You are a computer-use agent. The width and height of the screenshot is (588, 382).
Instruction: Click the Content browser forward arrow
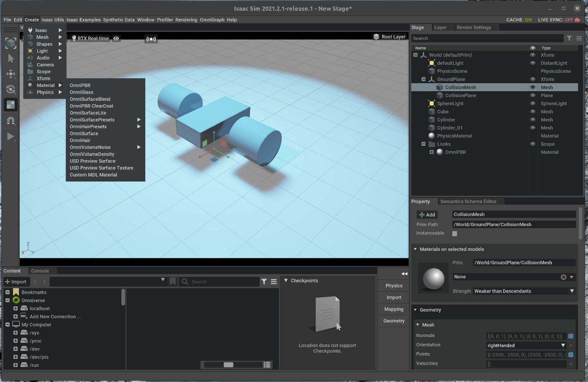[44, 282]
